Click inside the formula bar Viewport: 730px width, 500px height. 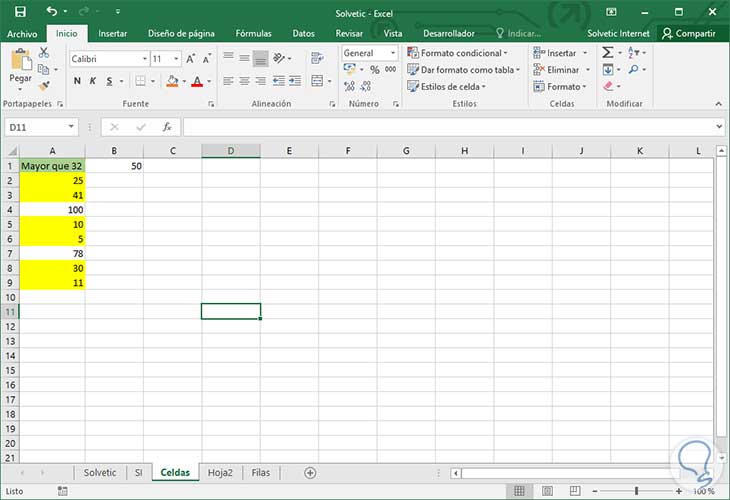449,127
